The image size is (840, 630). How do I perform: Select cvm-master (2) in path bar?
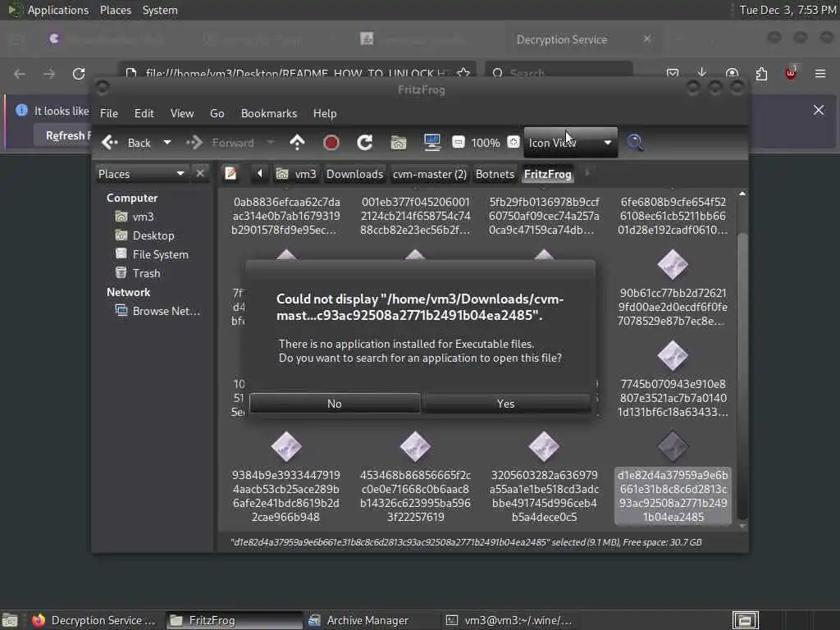click(x=429, y=174)
